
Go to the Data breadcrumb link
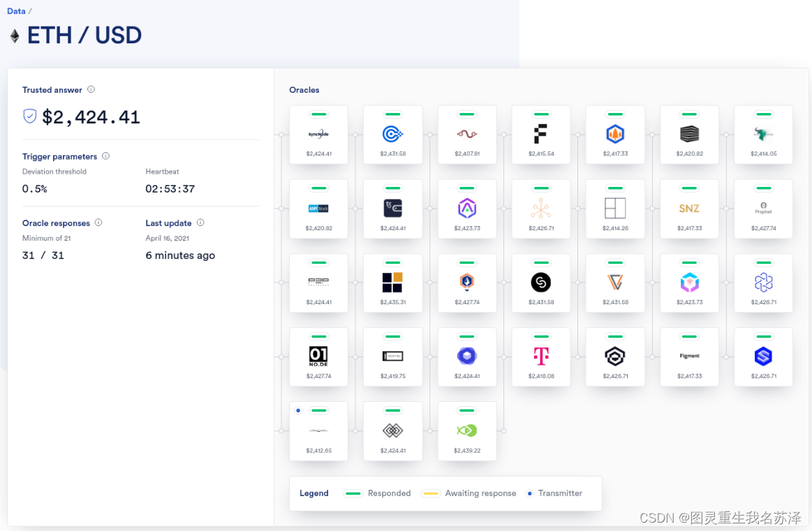pos(16,11)
